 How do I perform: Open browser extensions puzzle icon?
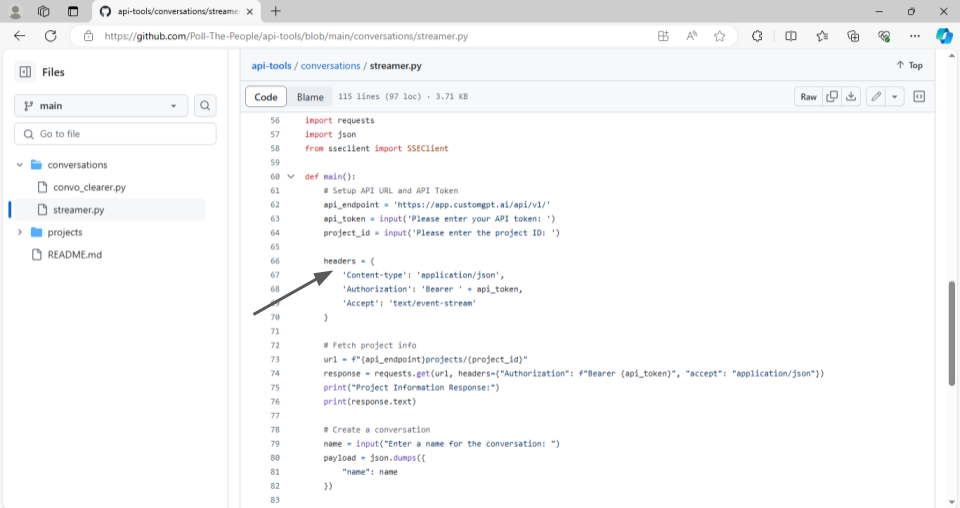tap(757, 36)
